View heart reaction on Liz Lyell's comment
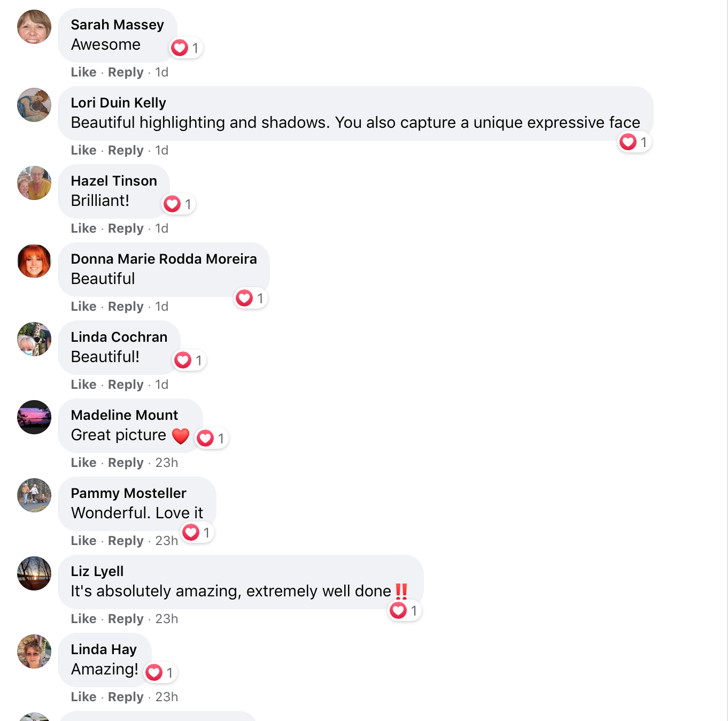Viewport: 728px width, 721px height. click(405, 611)
